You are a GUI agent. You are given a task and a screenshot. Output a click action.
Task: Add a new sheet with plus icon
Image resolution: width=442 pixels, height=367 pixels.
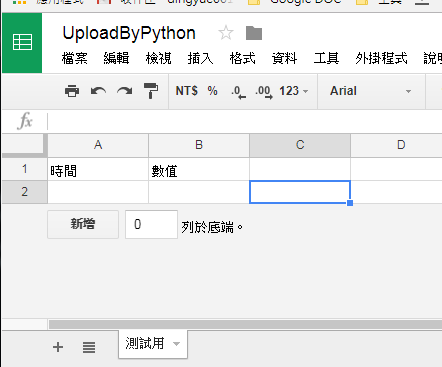pyautogui.click(x=58, y=347)
